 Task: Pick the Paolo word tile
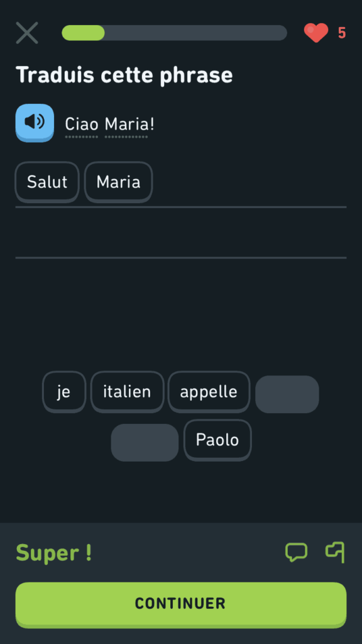click(x=217, y=440)
